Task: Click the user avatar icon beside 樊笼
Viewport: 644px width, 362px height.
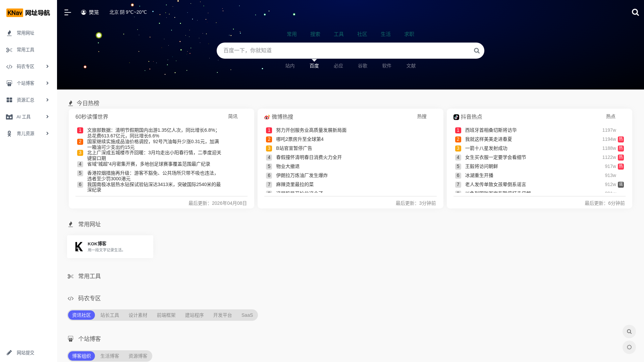Action: pyautogui.click(x=84, y=12)
